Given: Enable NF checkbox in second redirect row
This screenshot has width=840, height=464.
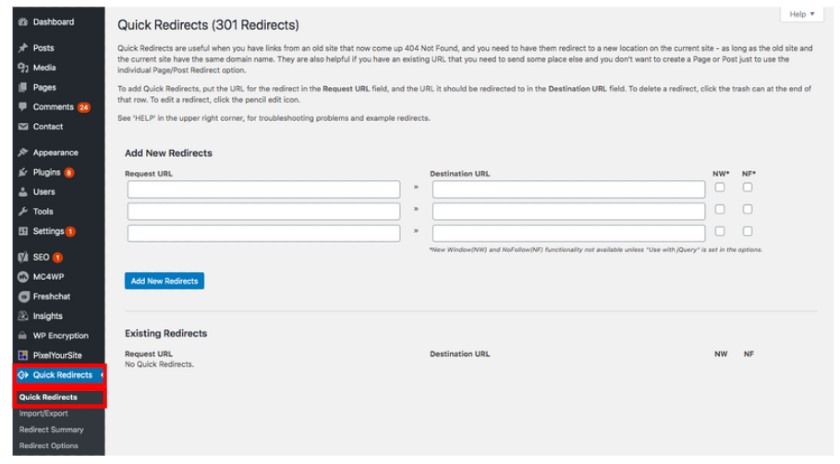Looking at the screenshot, I should click(x=747, y=209).
